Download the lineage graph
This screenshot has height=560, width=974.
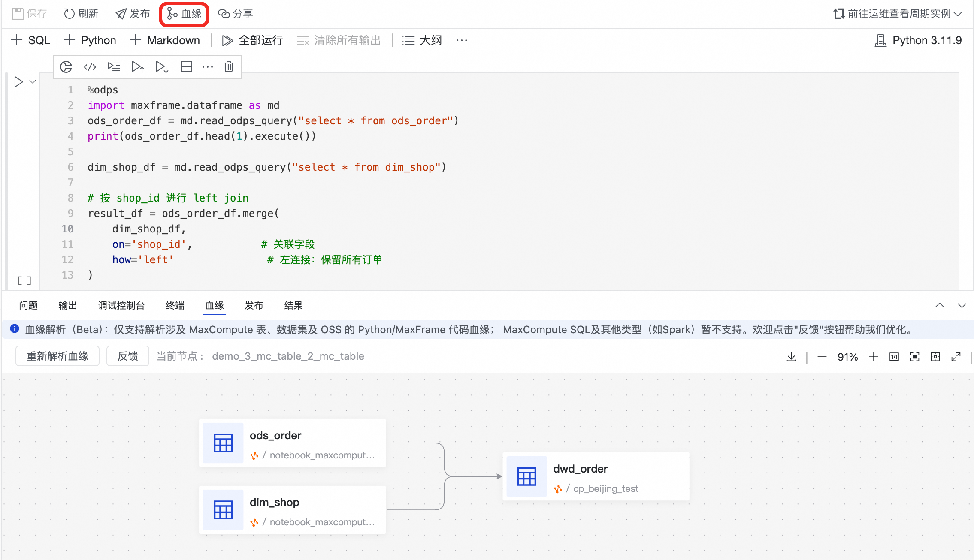pos(791,357)
